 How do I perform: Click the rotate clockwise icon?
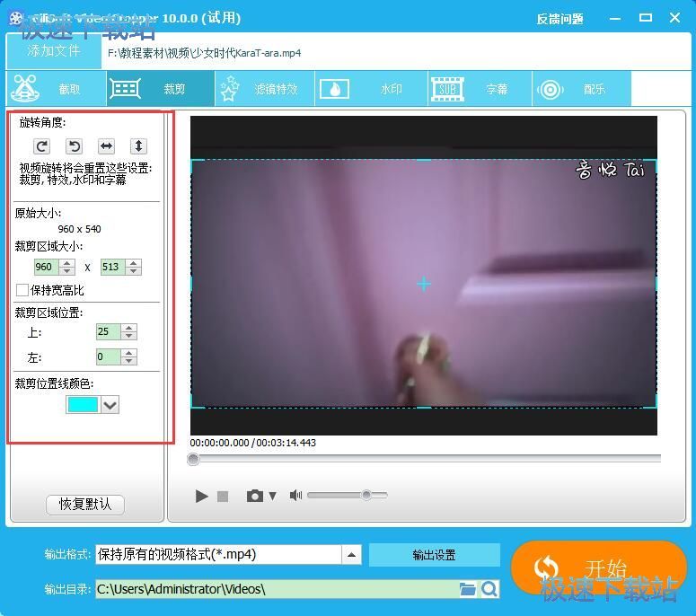(x=41, y=146)
